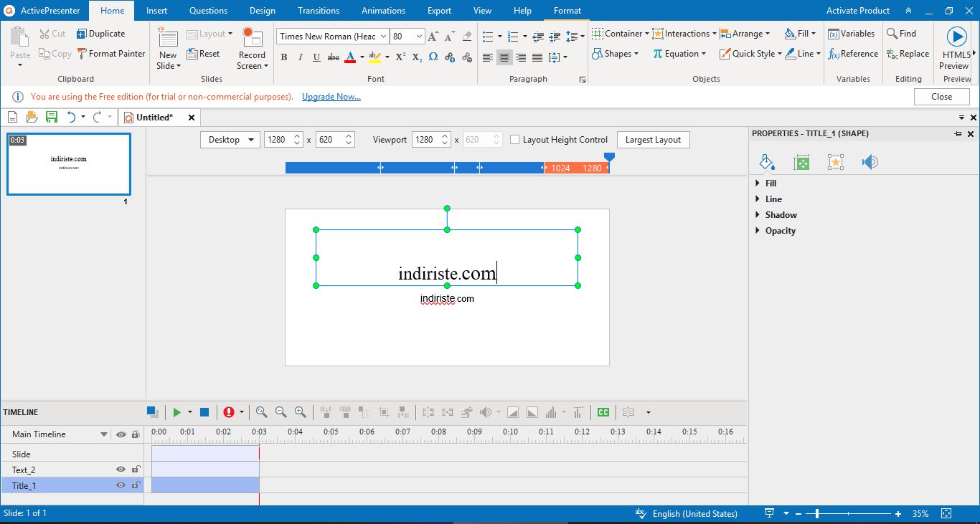Open Interactivity star tab in Properties
Screen dimensions: 980x524
tap(835, 163)
